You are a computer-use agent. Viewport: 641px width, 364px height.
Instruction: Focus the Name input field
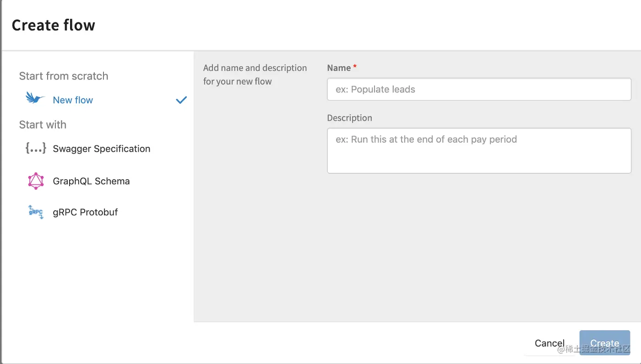(479, 90)
